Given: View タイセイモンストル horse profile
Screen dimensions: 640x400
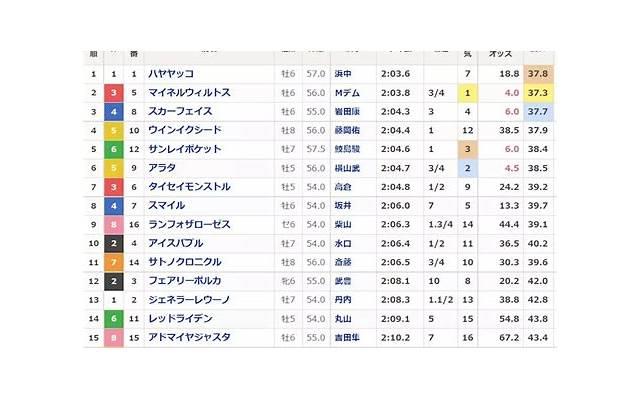Looking at the screenshot, I should pos(189,186).
